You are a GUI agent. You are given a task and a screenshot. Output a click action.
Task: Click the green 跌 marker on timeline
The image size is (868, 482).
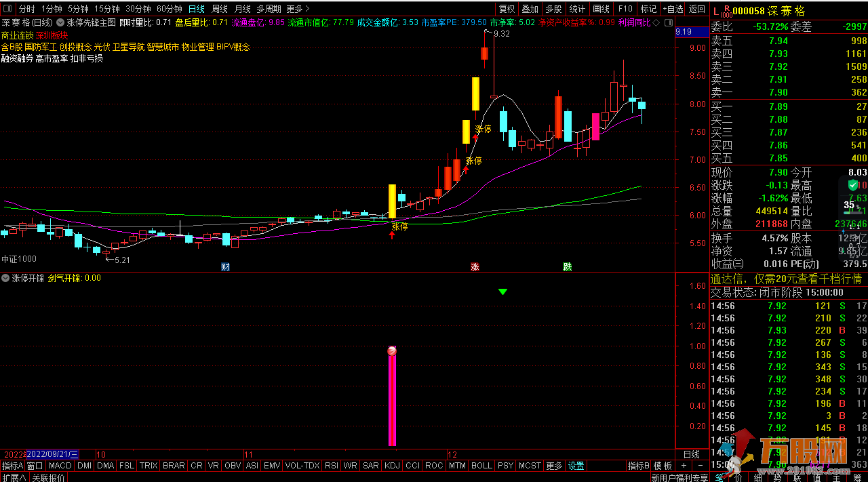[567, 266]
